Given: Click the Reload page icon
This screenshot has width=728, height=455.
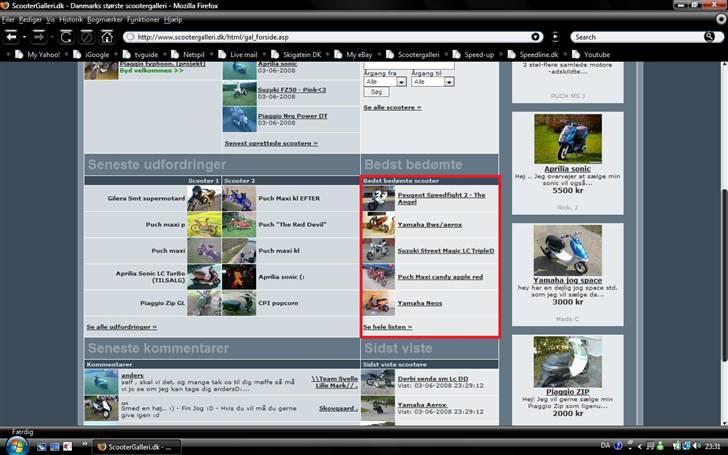Looking at the screenshot, I should [66, 37].
